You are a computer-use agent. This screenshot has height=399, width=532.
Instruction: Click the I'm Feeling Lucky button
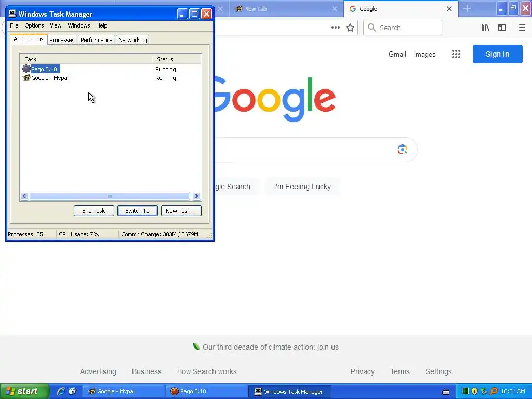302,187
